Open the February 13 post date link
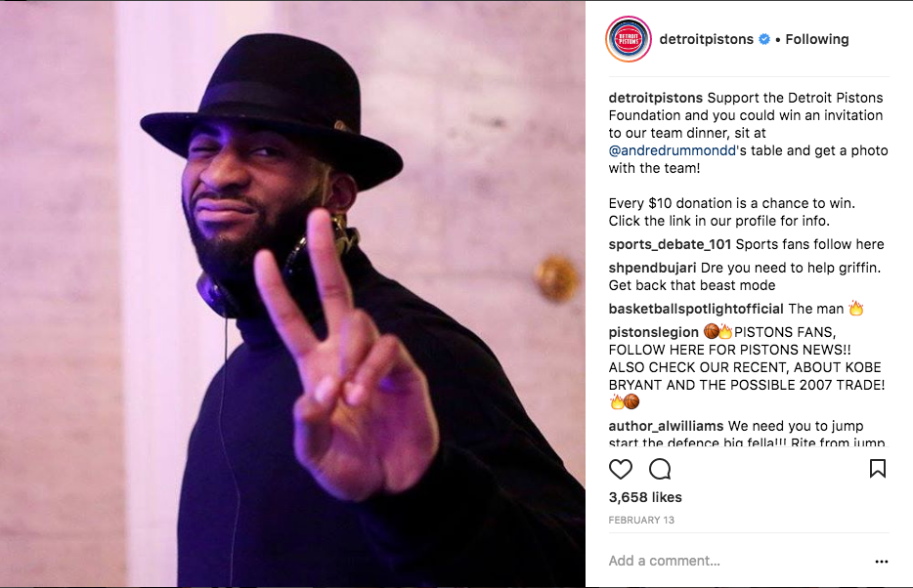The image size is (913, 588). [641, 520]
